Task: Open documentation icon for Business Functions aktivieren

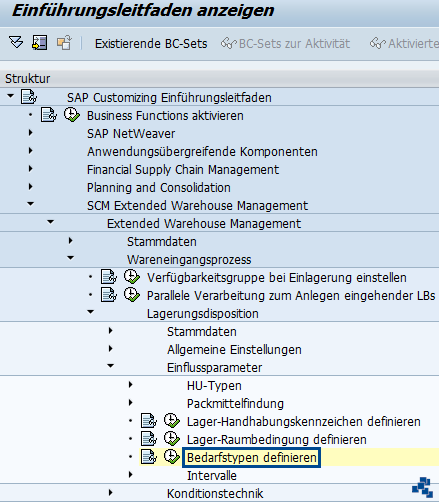Action: point(49,115)
